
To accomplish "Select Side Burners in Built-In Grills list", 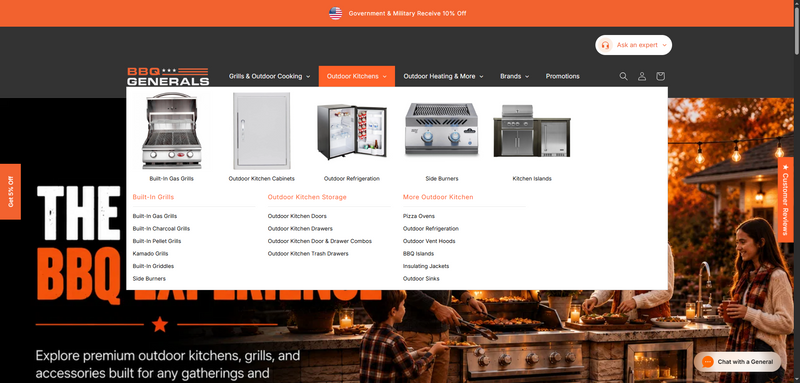I will [149, 279].
